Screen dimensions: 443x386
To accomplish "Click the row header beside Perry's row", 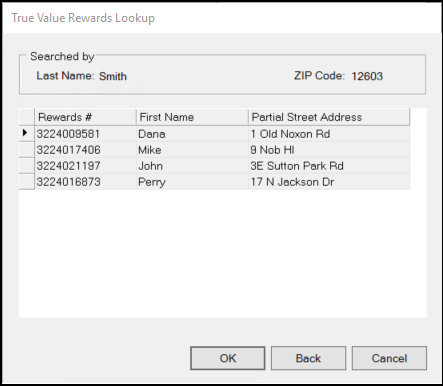I will tap(27, 182).
